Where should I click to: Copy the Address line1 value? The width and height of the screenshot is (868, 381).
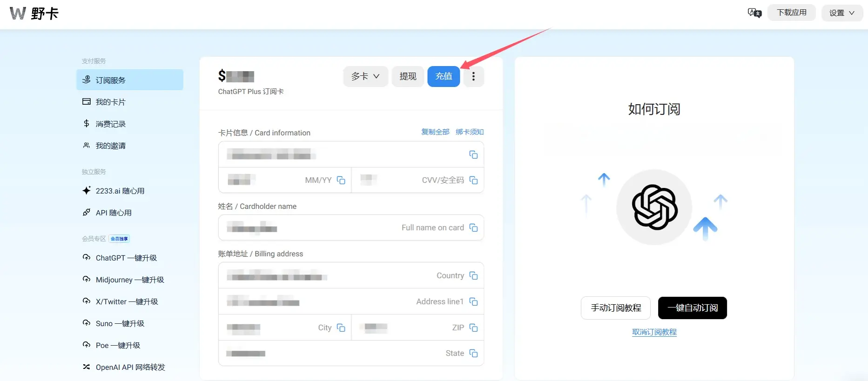(x=473, y=301)
